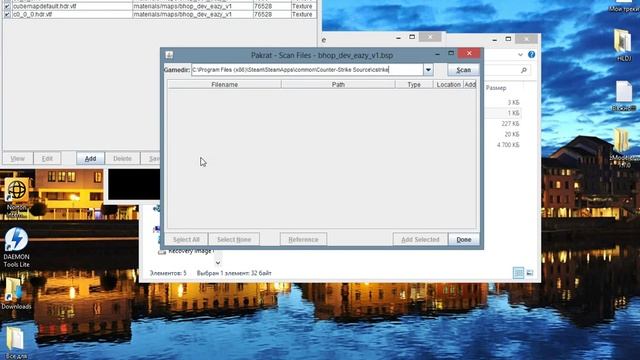Open the Downloads desktop folder

point(16,293)
